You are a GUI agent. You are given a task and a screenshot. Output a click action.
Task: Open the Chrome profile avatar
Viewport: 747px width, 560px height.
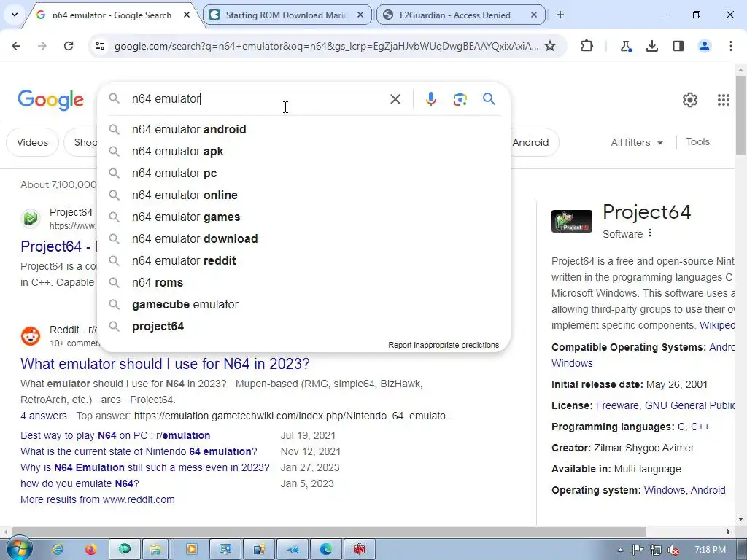(704, 46)
